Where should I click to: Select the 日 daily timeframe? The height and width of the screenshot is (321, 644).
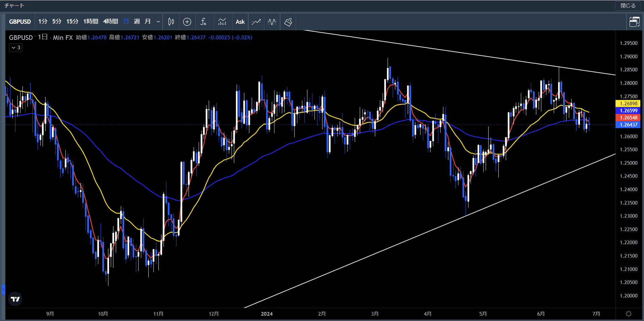126,22
